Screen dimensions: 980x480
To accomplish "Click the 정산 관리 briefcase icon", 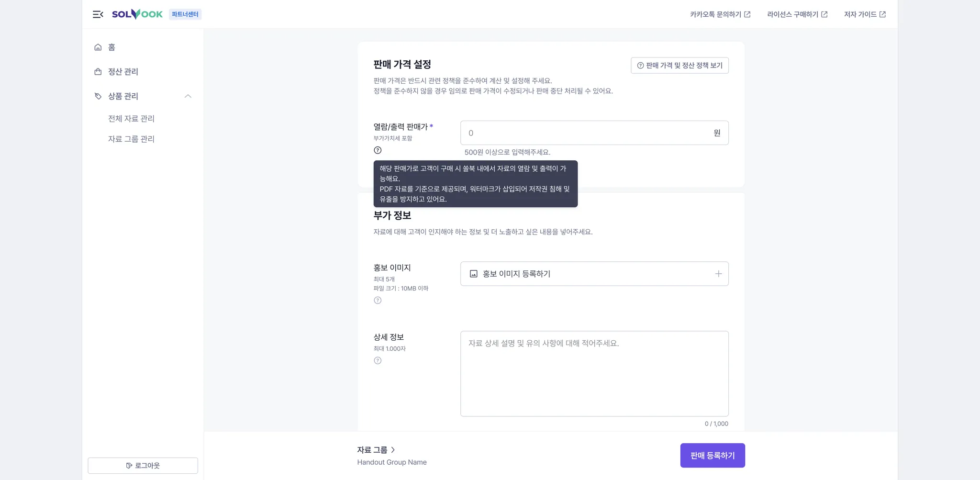I will click(98, 72).
